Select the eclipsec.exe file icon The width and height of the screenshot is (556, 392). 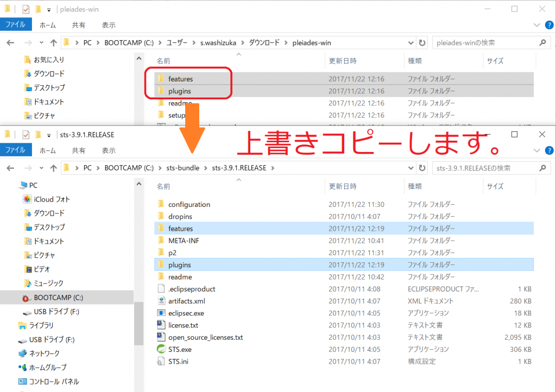pyautogui.click(x=161, y=313)
